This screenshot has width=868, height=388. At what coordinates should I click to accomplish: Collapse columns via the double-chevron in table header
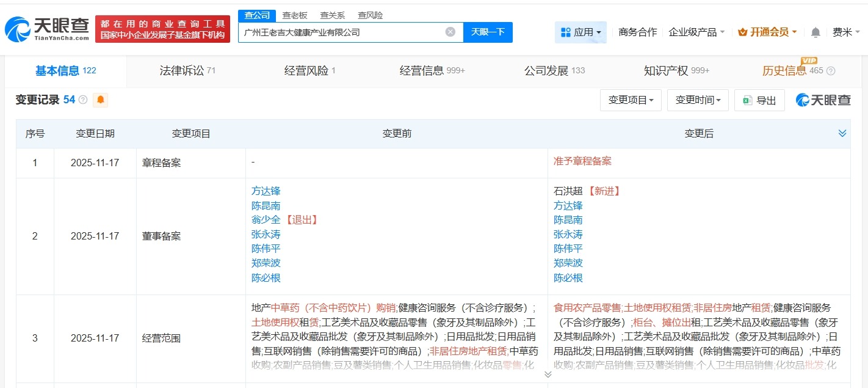[x=842, y=133]
